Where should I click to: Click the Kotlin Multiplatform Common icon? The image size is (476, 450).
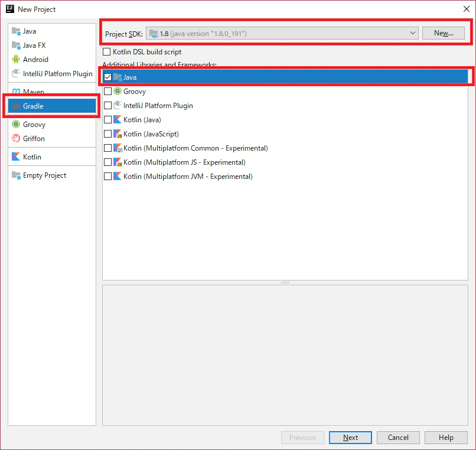(118, 148)
